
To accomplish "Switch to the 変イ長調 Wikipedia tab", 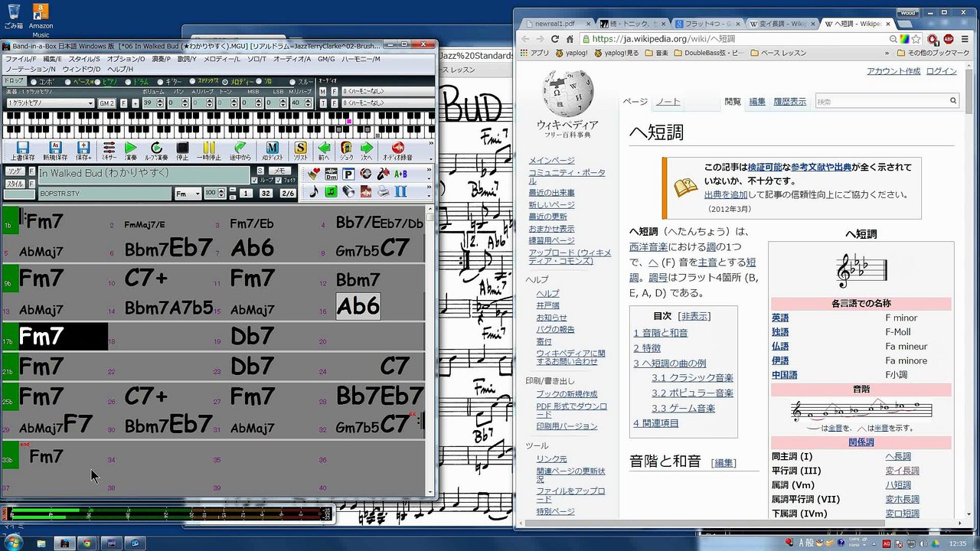I will tap(782, 24).
